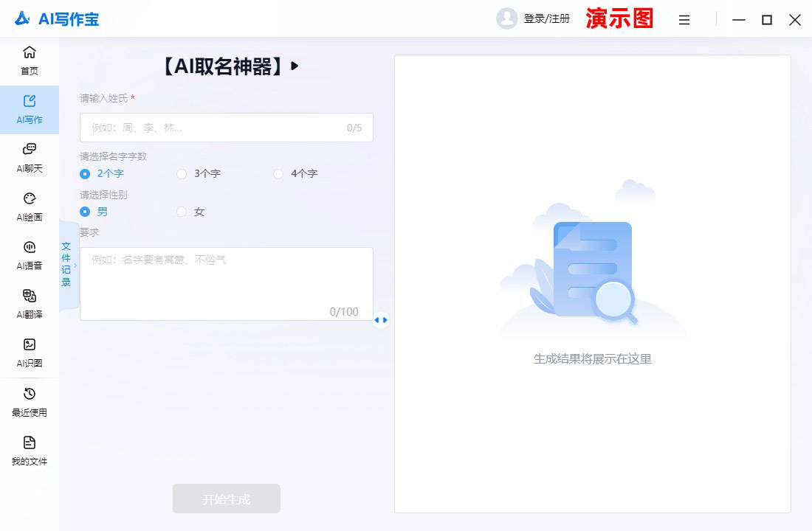The height and width of the screenshot is (531, 812).
Task: Open 我的文件 my files icon
Action: tap(30, 442)
